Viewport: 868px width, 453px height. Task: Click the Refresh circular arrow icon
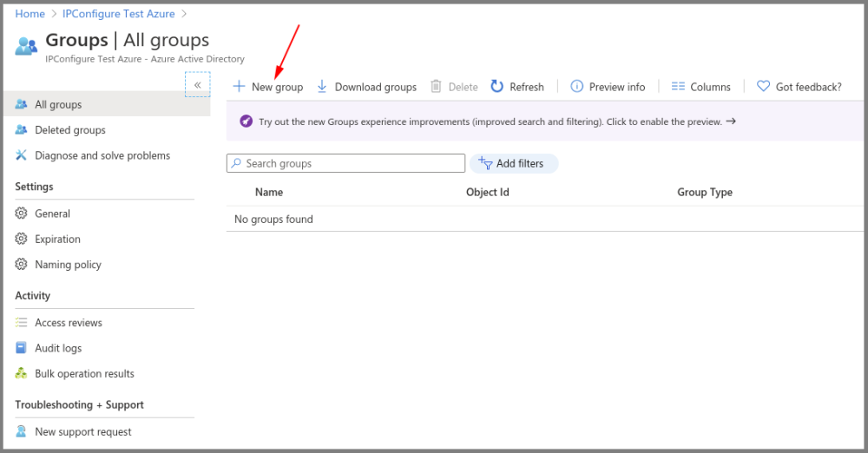497,87
